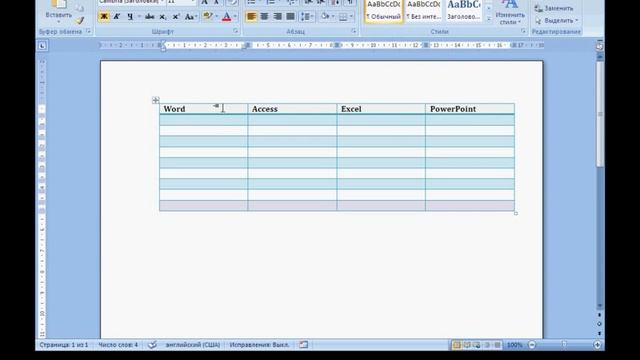Viewport: 640px width, 360px height.
Task: Select the Без интервала style
Action: [x=424, y=11]
